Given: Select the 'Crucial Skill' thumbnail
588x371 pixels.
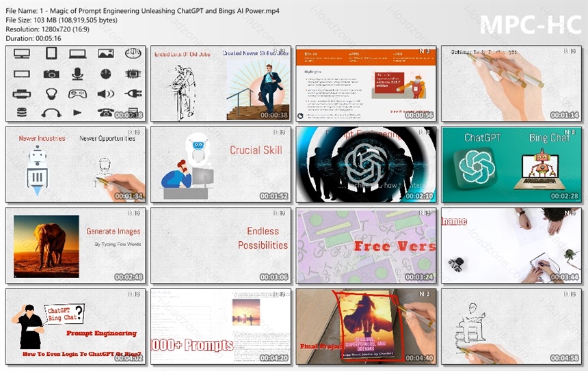Looking at the screenshot, I should coord(220,165).
